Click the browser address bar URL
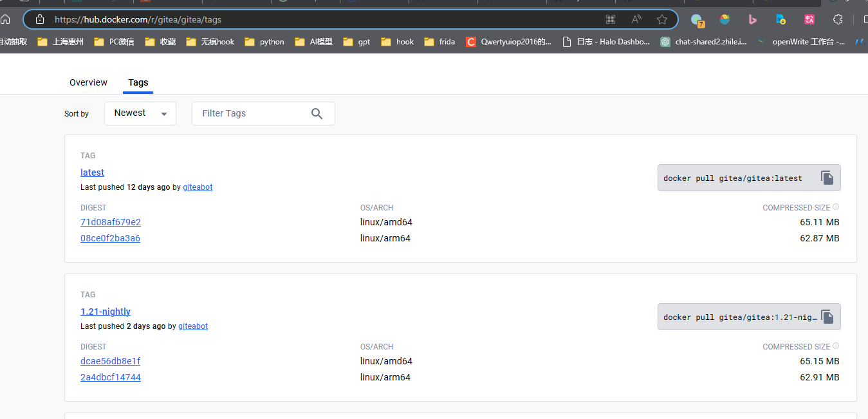Viewport: 868px width, 419px height. pos(138,19)
